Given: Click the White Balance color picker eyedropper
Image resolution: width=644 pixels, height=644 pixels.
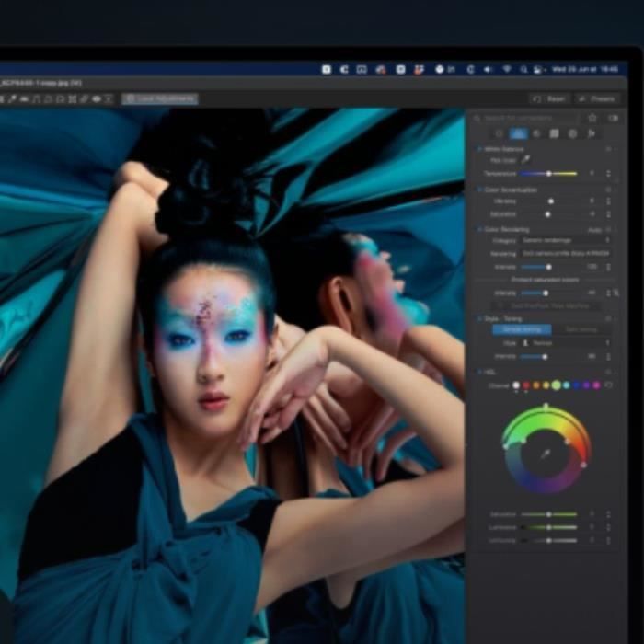Looking at the screenshot, I should (x=525, y=159).
